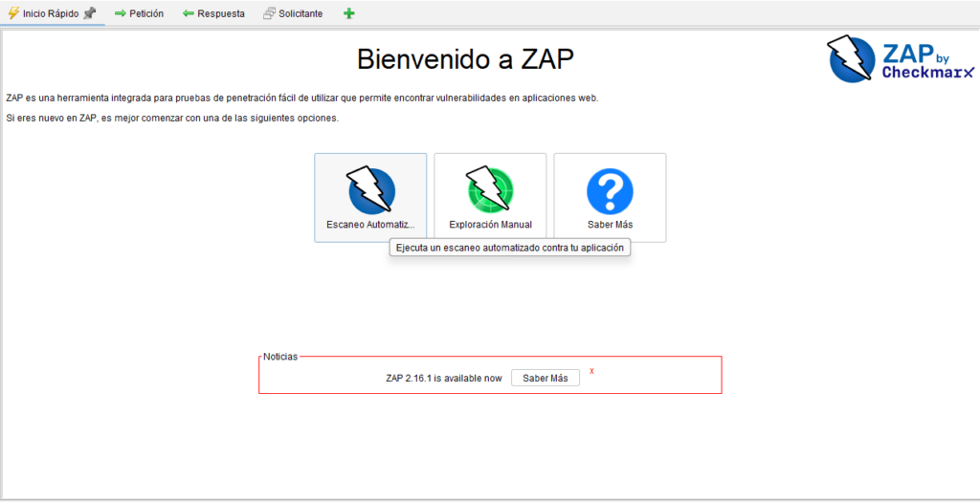Click the green radar Exploración Manual icon

(x=490, y=189)
